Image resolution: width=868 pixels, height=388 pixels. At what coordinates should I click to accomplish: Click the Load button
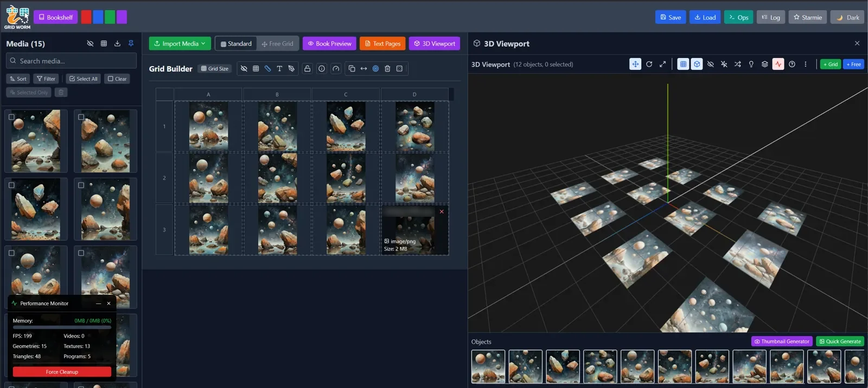705,17
